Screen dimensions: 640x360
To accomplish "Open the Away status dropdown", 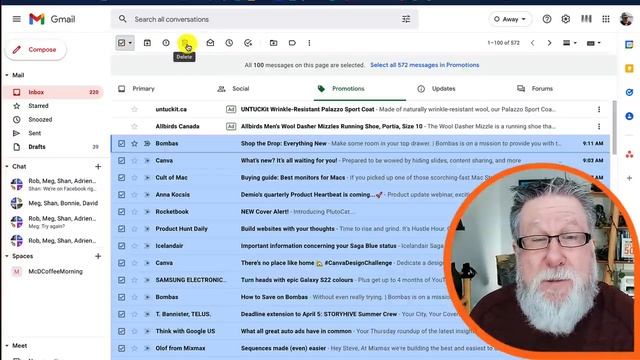I will (x=510, y=19).
